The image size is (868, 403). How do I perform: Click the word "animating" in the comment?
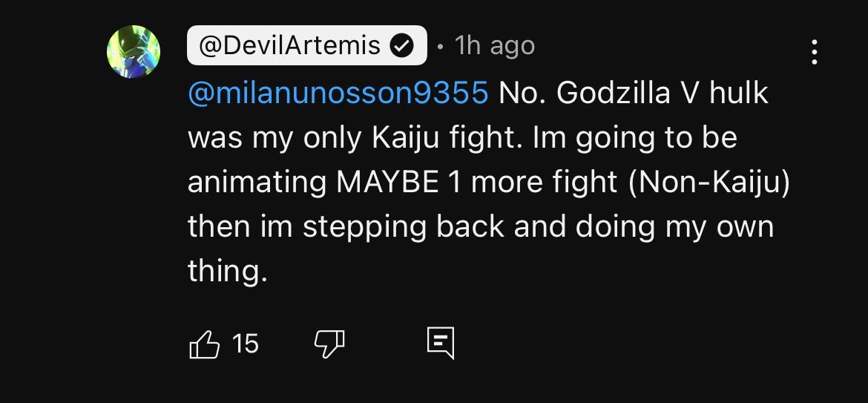257,182
